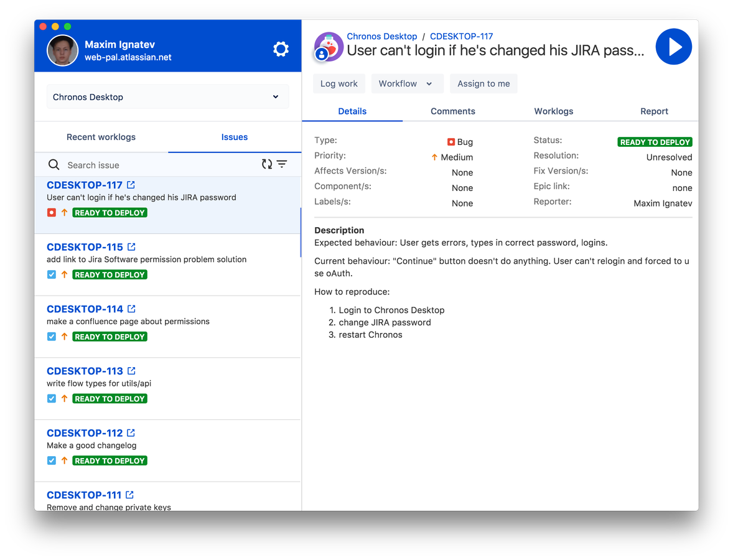Open the CDESKTOP-117 breadcrumb link
Screen dimensions: 733x560
click(x=462, y=36)
